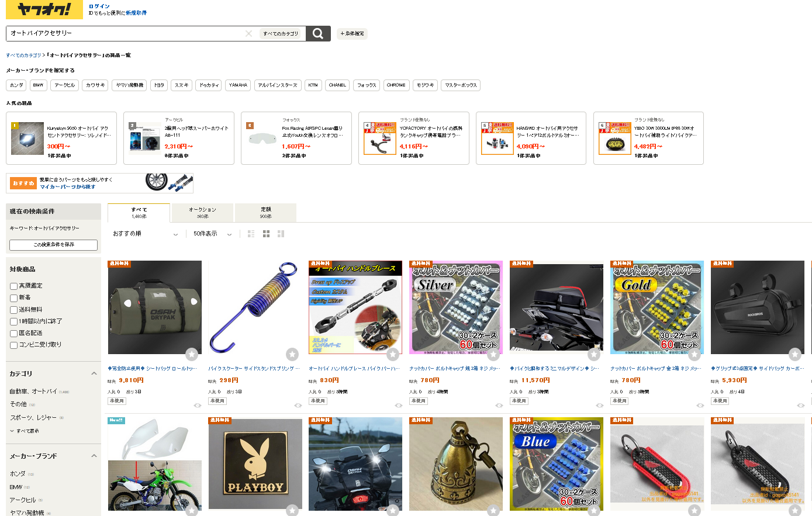
Task: Add OSAH Drypak bag to watchlist star
Action: [x=192, y=354]
